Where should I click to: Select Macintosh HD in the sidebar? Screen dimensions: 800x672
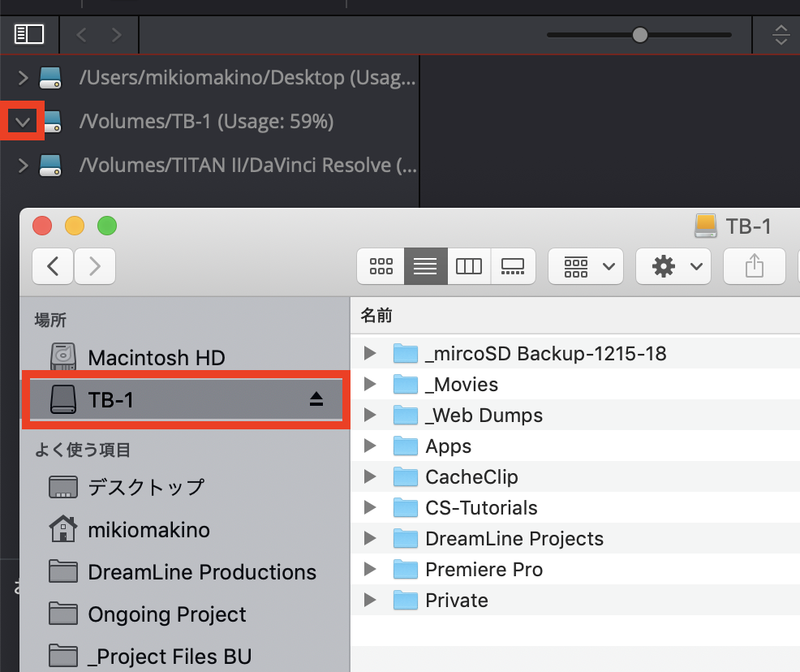[x=156, y=358]
